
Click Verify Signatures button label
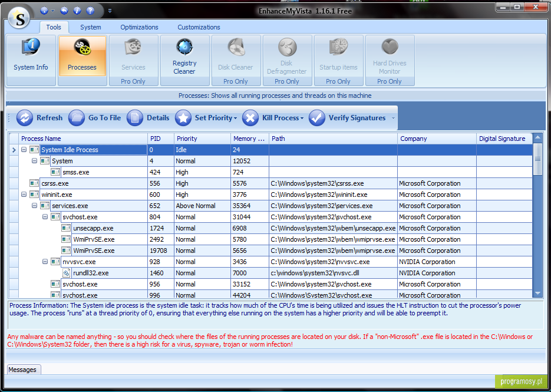tap(357, 118)
